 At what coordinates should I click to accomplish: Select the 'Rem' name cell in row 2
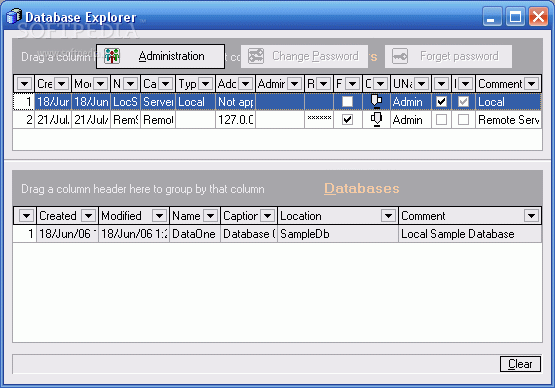[126, 120]
